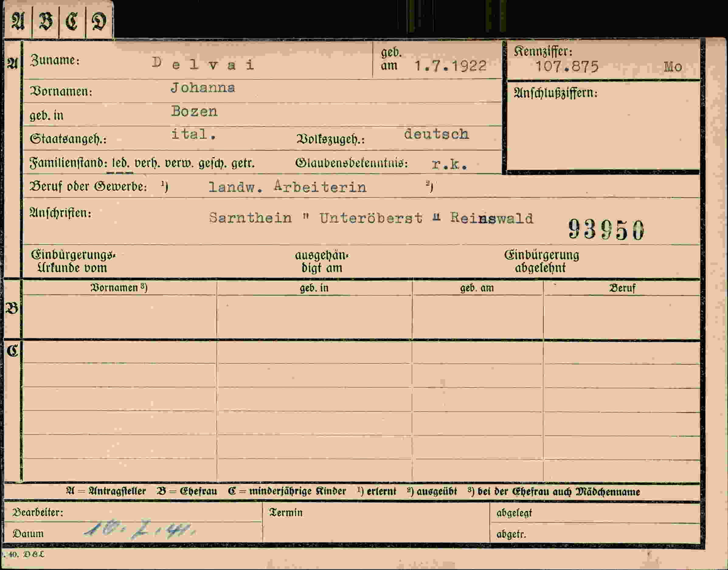
Task: Click the 'Zuname:' label
Action: click(55, 60)
